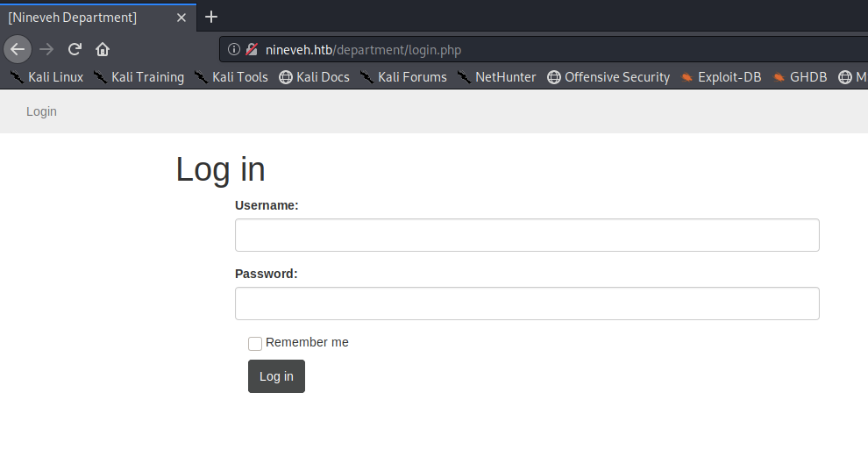The width and height of the screenshot is (868, 450).
Task: Go to browser Home icon
Action: [103, 49]
